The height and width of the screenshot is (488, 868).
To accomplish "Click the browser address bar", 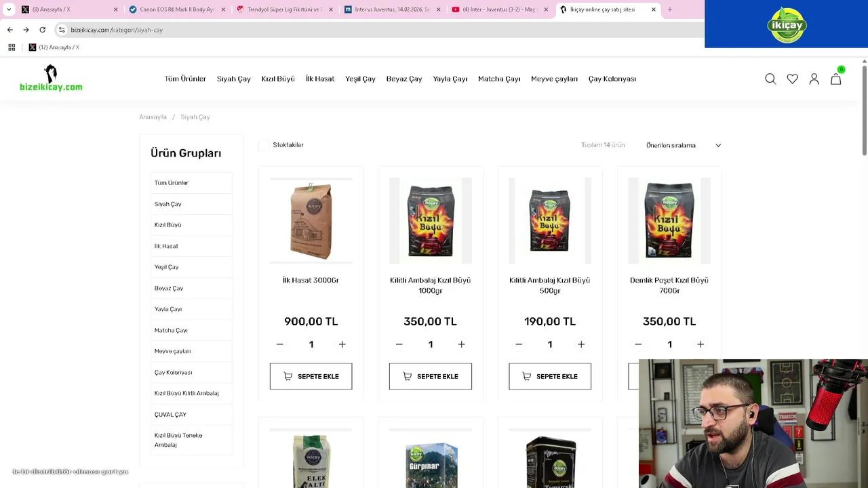I will tap(380, 30).
